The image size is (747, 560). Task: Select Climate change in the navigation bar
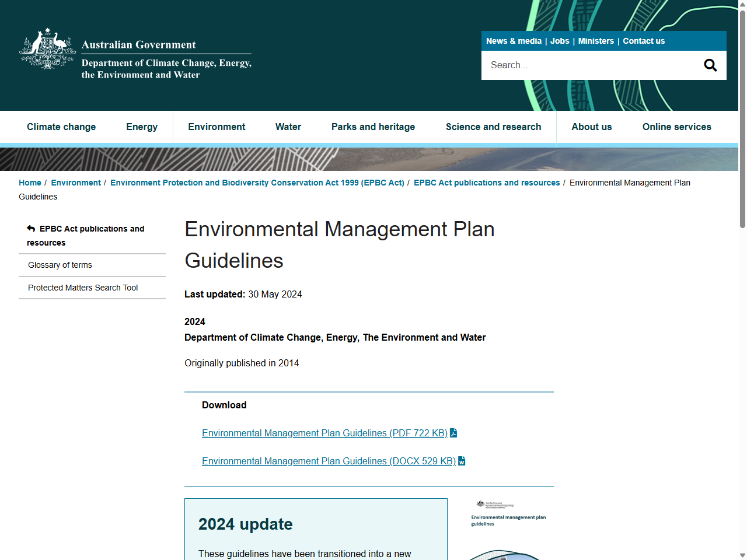point(61,127)
